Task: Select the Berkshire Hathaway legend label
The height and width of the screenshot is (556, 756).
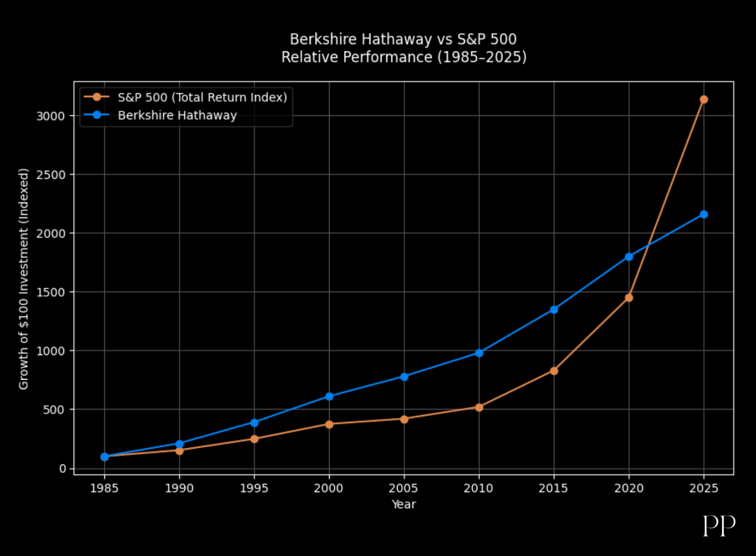Action: (177, 115)
